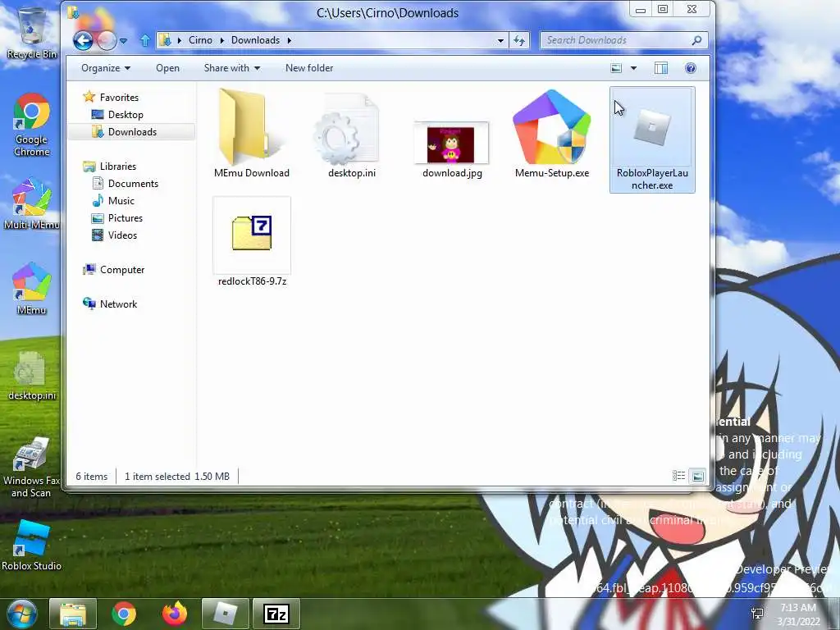
Task: Open the taskbar clock showing 7:13 AM
Action: (798, 614)
